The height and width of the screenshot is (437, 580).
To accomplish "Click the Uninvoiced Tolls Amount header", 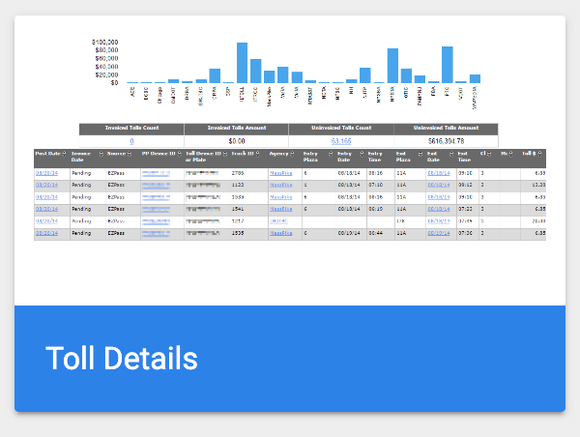I will point(446,128).
